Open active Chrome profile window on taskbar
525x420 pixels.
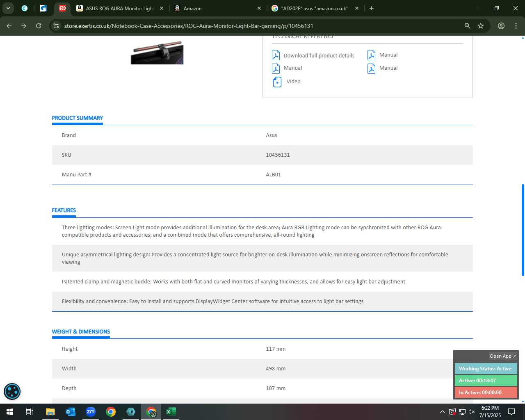[x=151, y=412]
